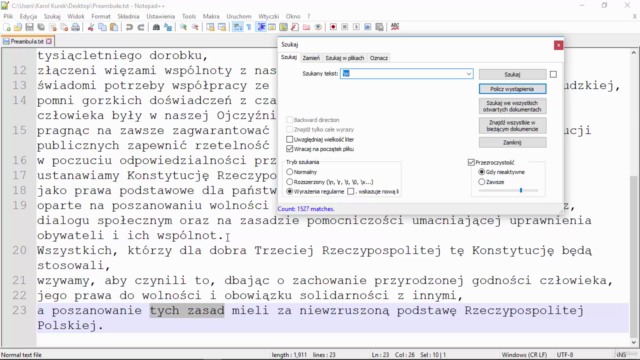Click the UTF-8 encoding status bar entry
The width and height of the screenshot is (640, 360).
coord(565,355)
